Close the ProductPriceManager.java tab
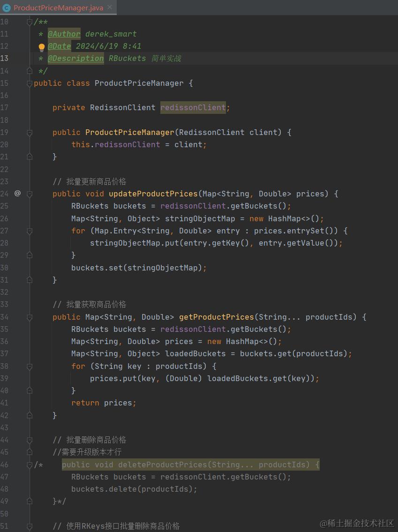 [110, 7]
